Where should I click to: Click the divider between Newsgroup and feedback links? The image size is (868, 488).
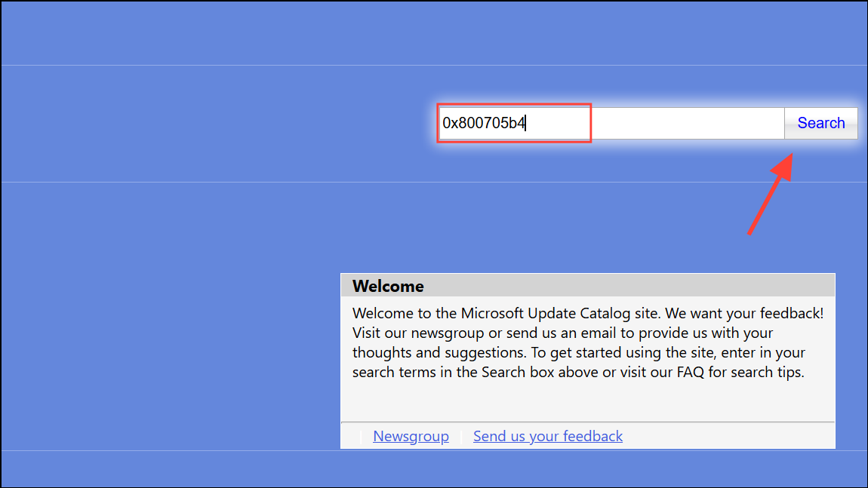pyautogui.click(x=461, y=437)
